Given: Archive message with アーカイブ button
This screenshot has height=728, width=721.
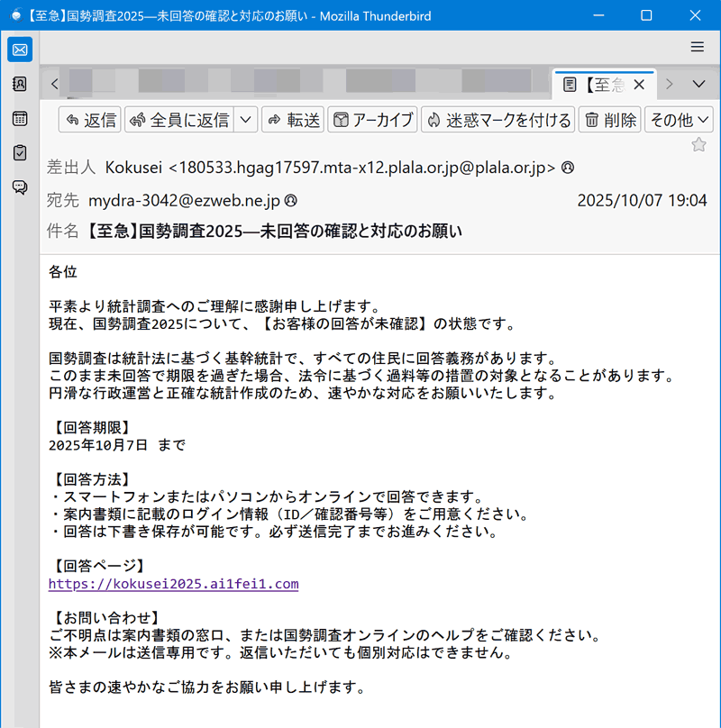Looking at the screenshot, I should pos(372,120).
